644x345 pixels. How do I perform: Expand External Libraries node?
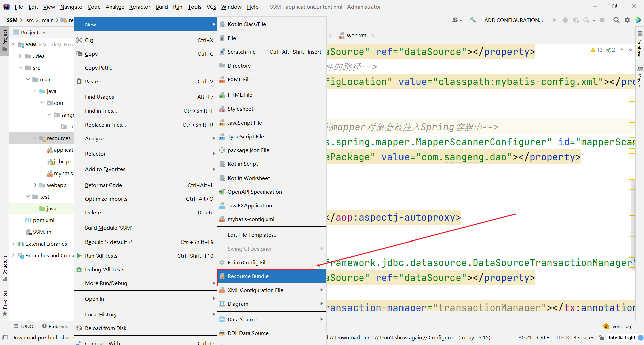click(13, 244)
